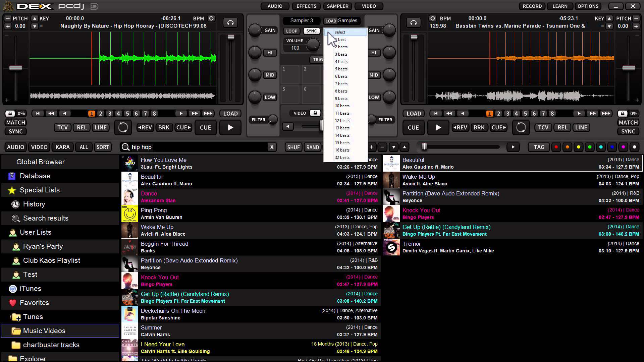Image resolution: width=644 pixels, height=362 pixels.
Task: Click left deck volume fader
Action: [231, 37]
